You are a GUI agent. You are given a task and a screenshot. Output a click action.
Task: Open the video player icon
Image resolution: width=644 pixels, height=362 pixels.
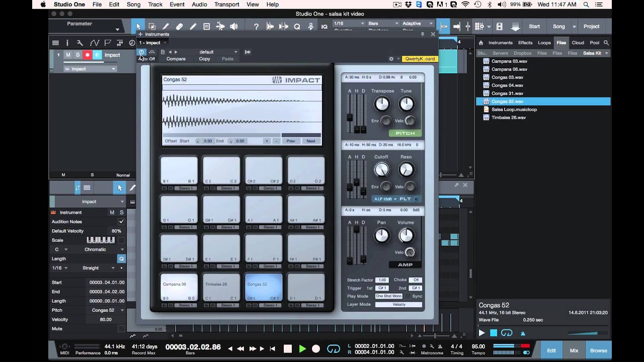499,27
